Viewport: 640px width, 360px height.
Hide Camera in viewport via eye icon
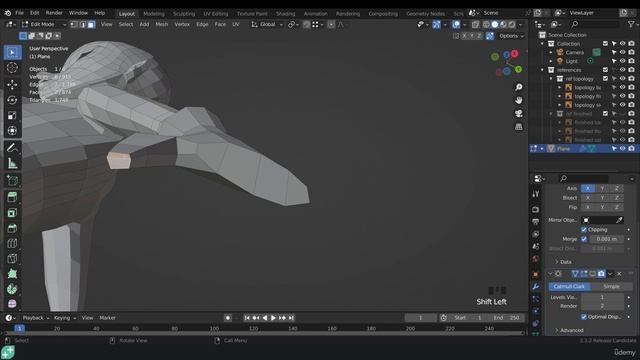coord(622,52)
